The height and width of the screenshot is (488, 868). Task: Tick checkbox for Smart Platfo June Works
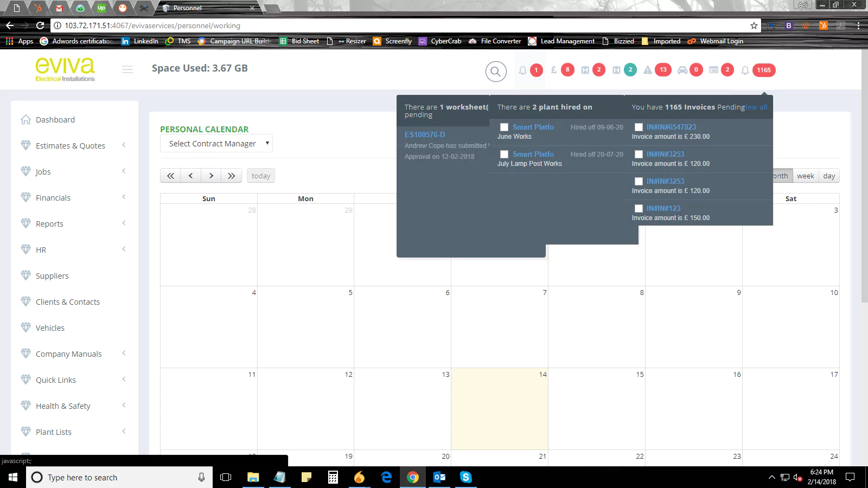coord(504,127)
